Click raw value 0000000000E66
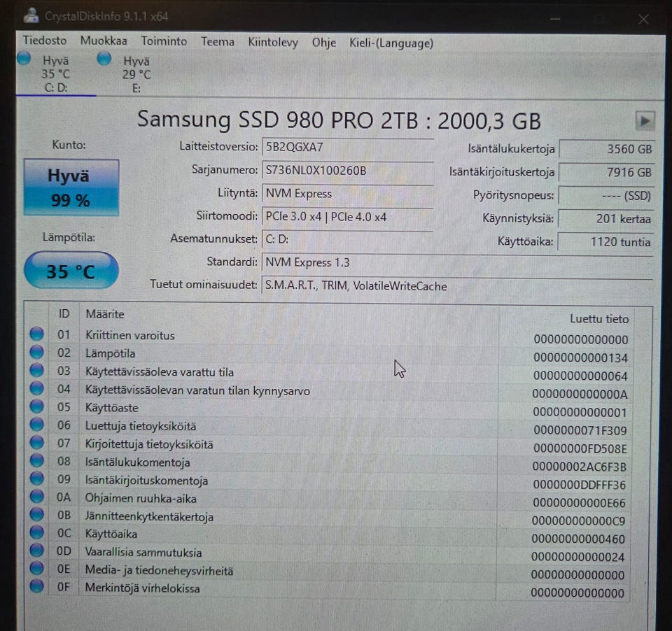The width and height of the screenshot is (672, 631). tap(580, 503)
